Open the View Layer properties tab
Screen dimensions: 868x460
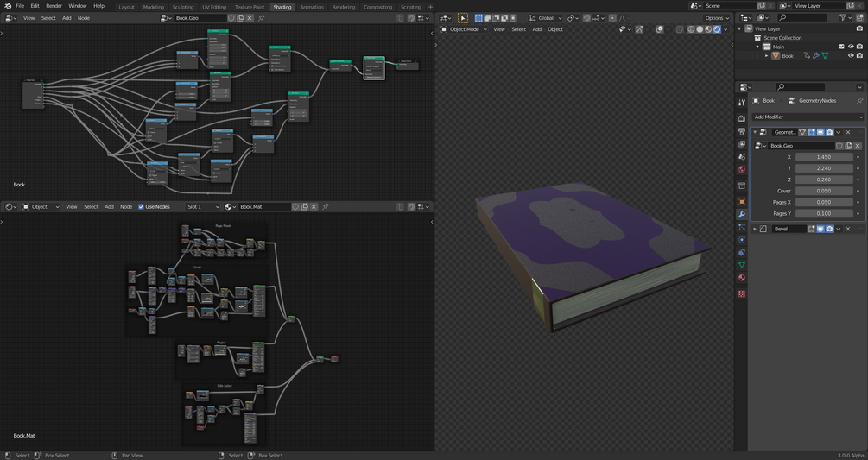tap(742, 144)
